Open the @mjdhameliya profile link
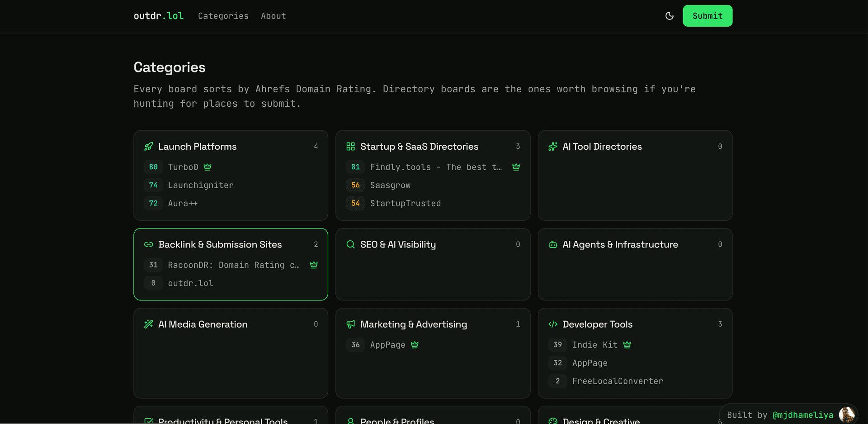868x424 pixels. click(803, 415)
